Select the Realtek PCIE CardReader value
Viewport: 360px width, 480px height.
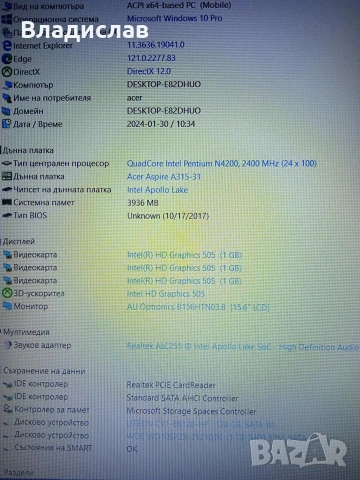click(x=171, y=385)
